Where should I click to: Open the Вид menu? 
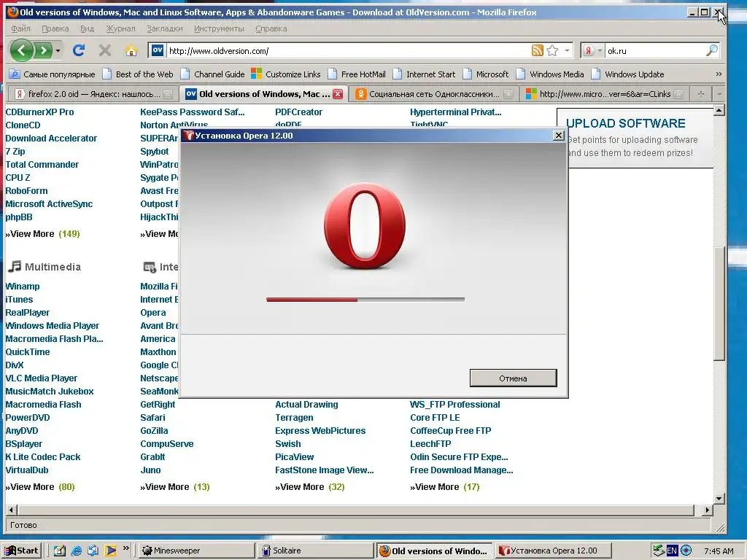[x=87, y=28]
